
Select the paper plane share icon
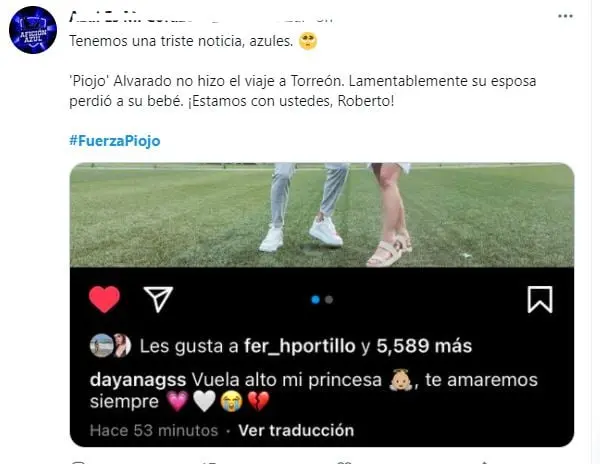(158, 299)
